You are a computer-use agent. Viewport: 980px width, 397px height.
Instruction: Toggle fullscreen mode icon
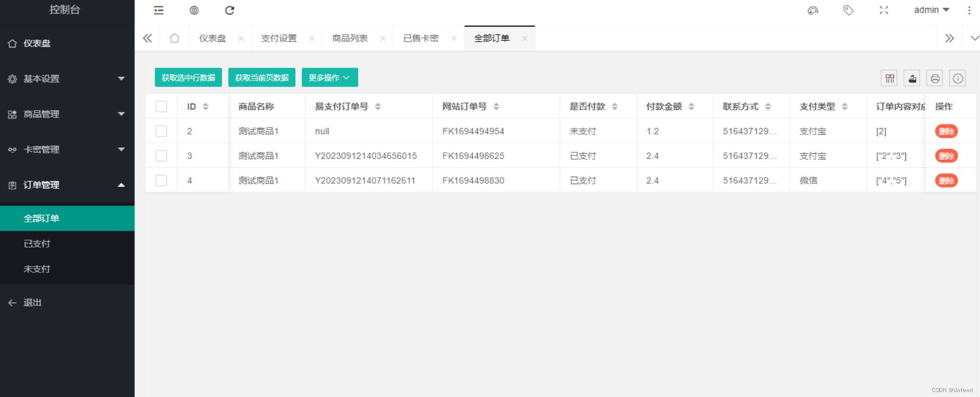coord(884,10)
